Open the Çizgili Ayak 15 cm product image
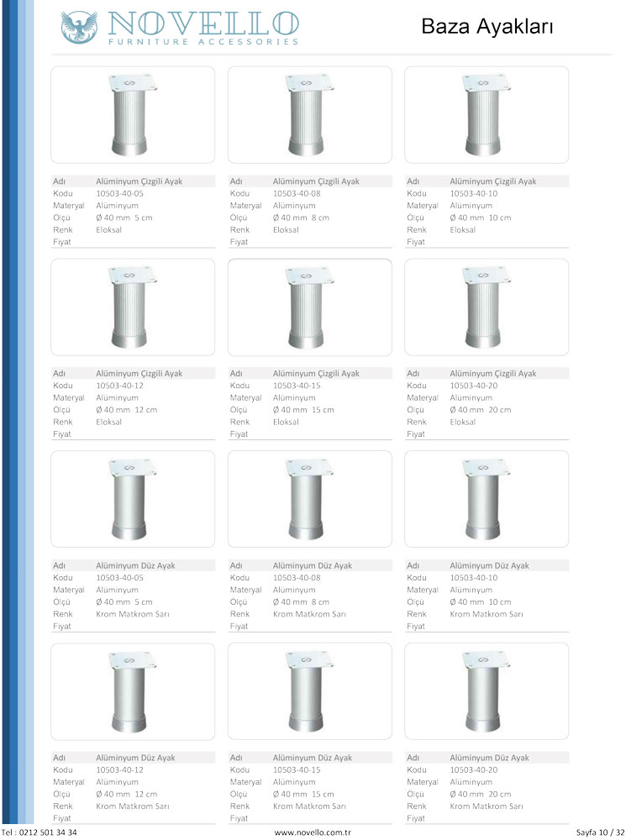Viewport: 626px width, 840px height. click(x=309, y=307)
